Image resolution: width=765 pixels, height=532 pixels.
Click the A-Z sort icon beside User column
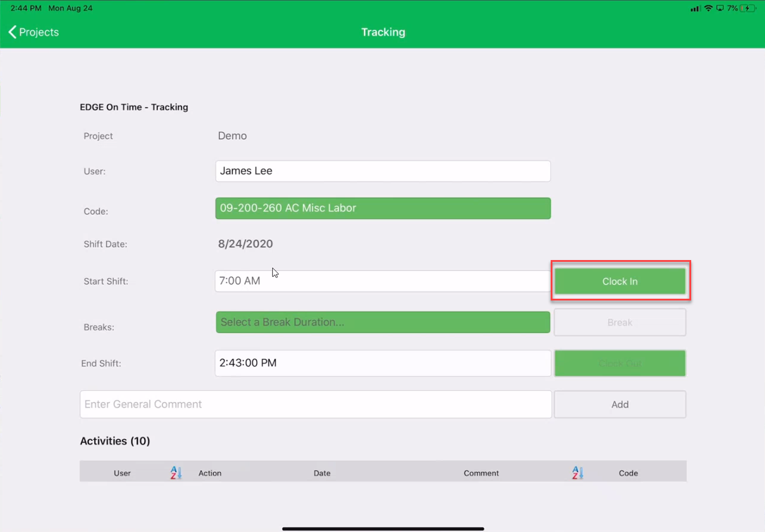(176, 473)
